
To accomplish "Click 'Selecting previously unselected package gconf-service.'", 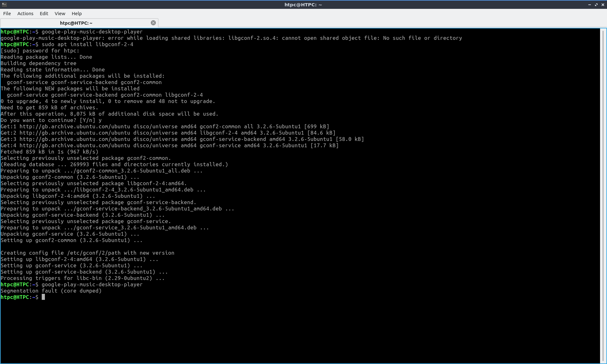I will coord(86,221).
